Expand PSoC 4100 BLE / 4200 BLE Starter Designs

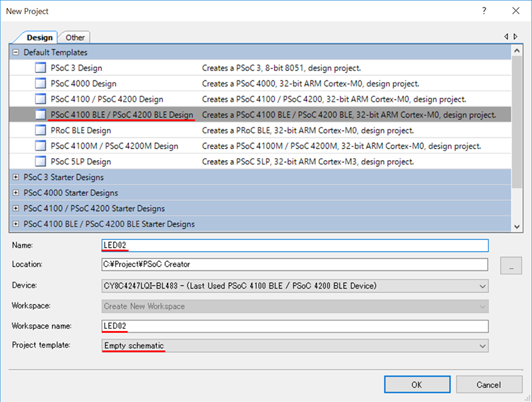(15, 224)
